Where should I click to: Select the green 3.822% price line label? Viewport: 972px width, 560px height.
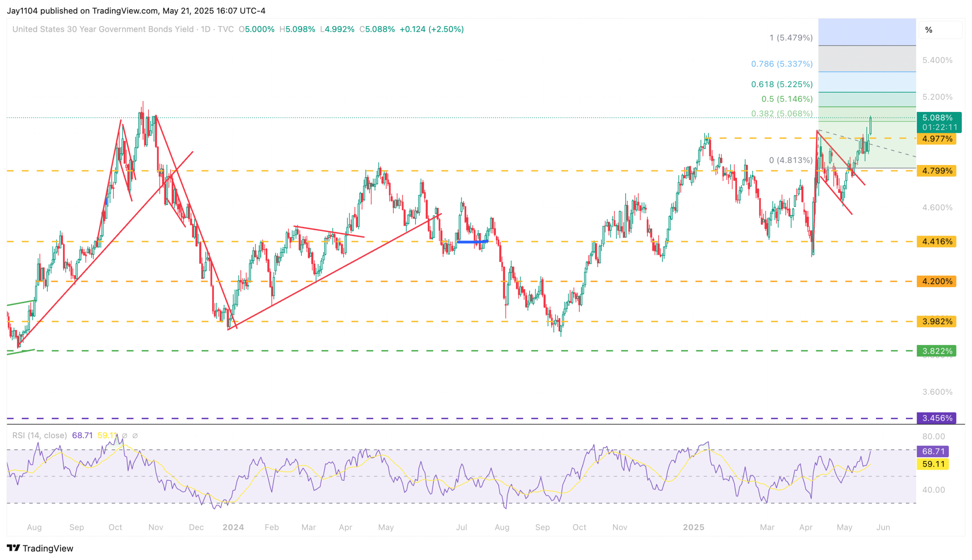(937, 351)
